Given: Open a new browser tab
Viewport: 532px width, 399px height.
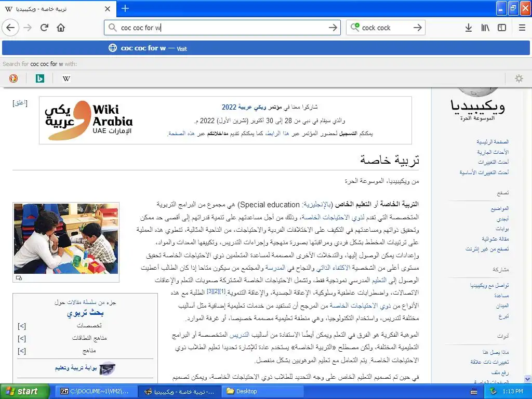Looking at the screenshot, I should (125, 8).
